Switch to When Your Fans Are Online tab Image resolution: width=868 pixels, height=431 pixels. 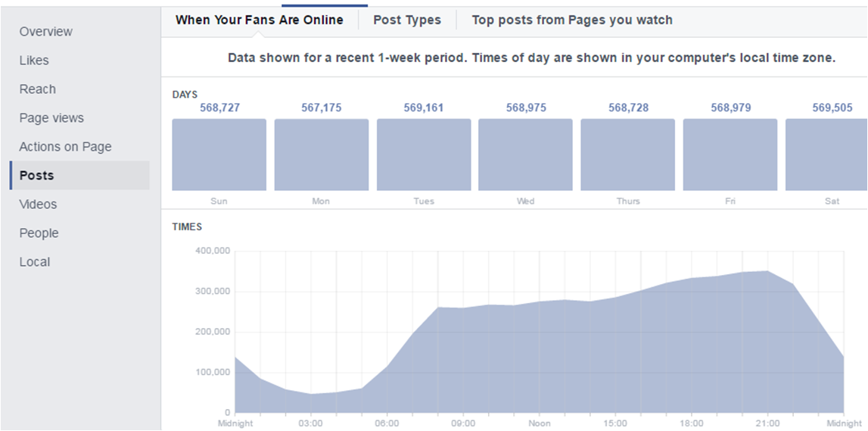click(259, 20)
